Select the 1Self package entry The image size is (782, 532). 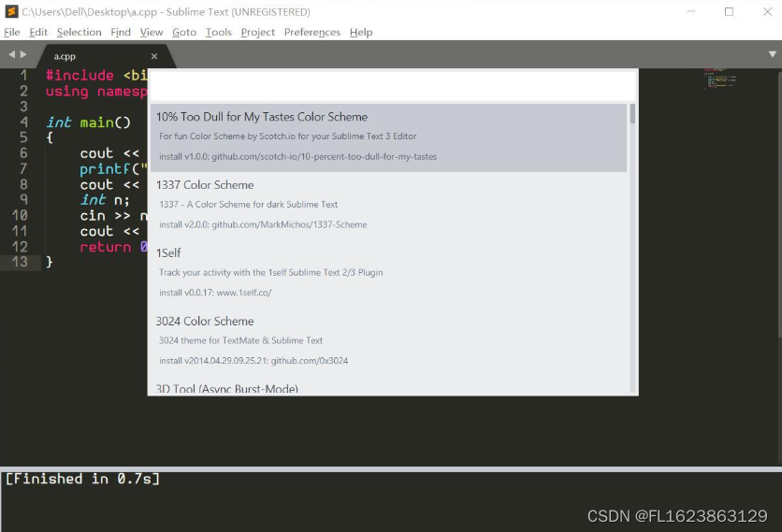click(388, 274)
